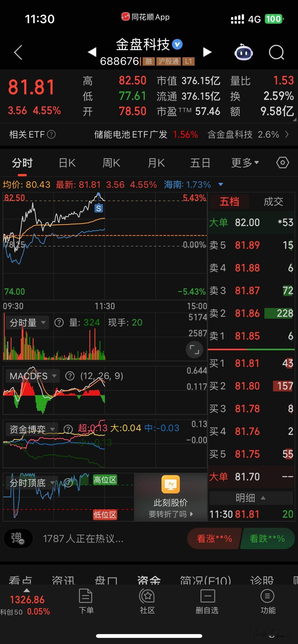Vote 看涨 bullish button
Image resolution: width=298 pixels, height=644 pixels.
[x=214, y=538]
